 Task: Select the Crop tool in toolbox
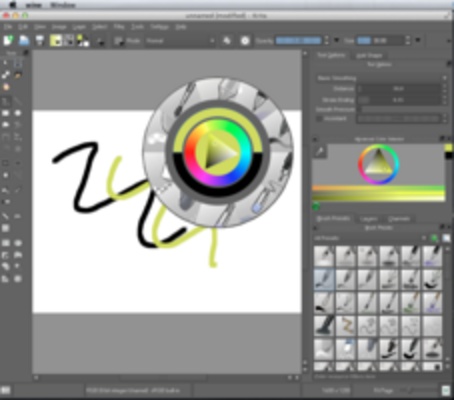coord(6,163)
